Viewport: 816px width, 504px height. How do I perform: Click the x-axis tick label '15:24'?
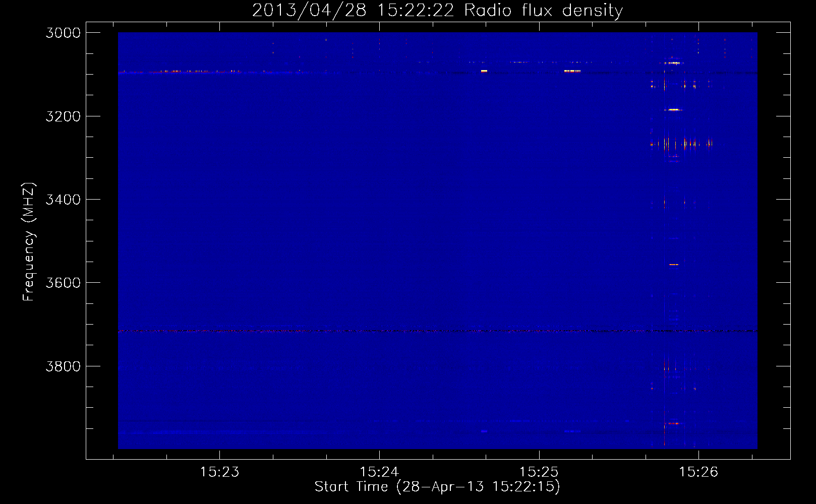click(x=379, y=472)
